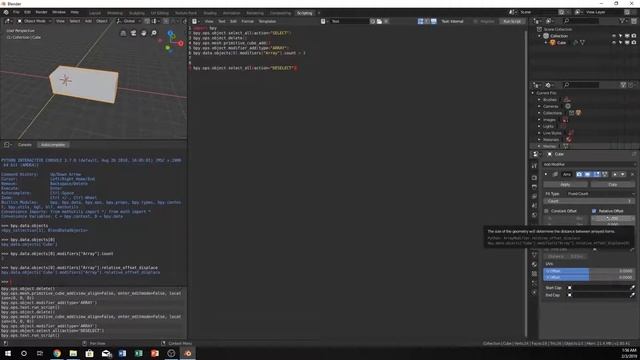Toggle Array modifier render camera icon
Screen dimensions: 640x360
point(579,174)
